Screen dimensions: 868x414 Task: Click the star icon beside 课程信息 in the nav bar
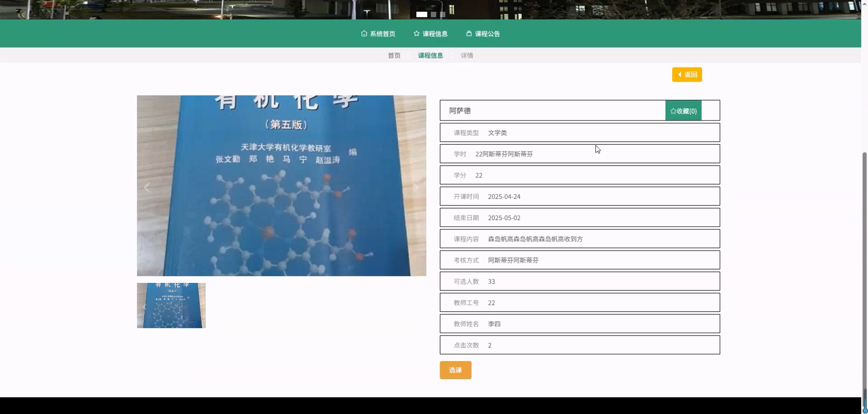(x=416, y=33)
